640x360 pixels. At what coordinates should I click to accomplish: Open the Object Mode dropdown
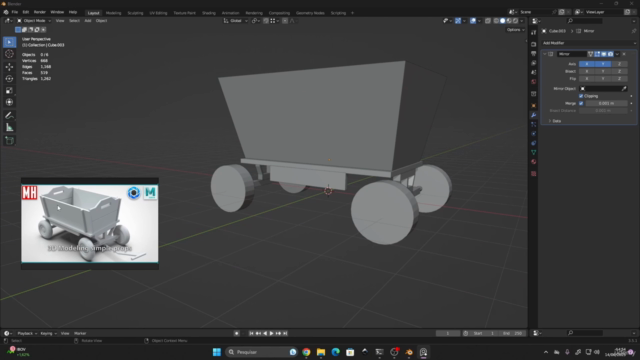34,21
